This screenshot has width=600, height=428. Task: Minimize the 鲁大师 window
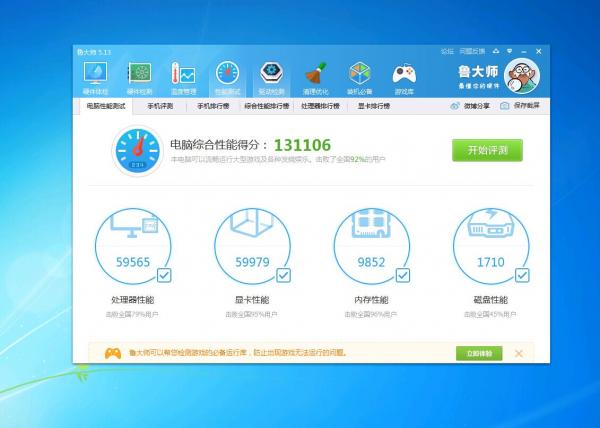tap(524, 51)
